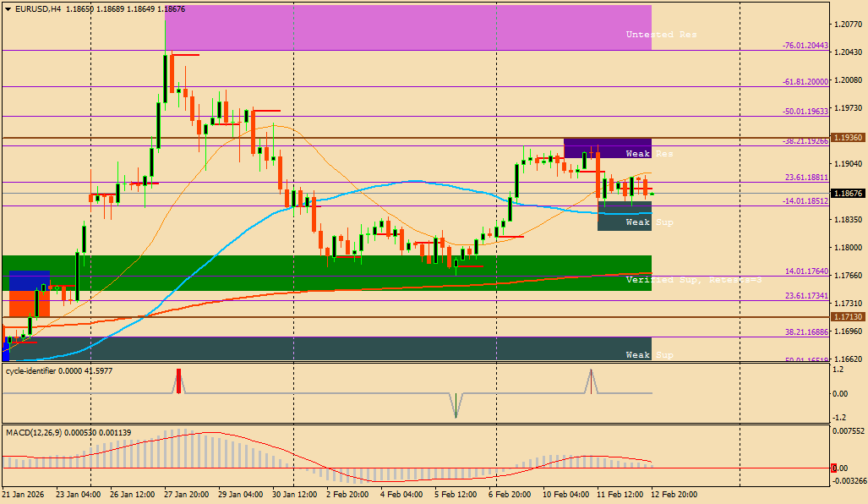Click the 4 Feb 04:00 time label
This screenshot has width=868, height=504.
tap(401, 494)
